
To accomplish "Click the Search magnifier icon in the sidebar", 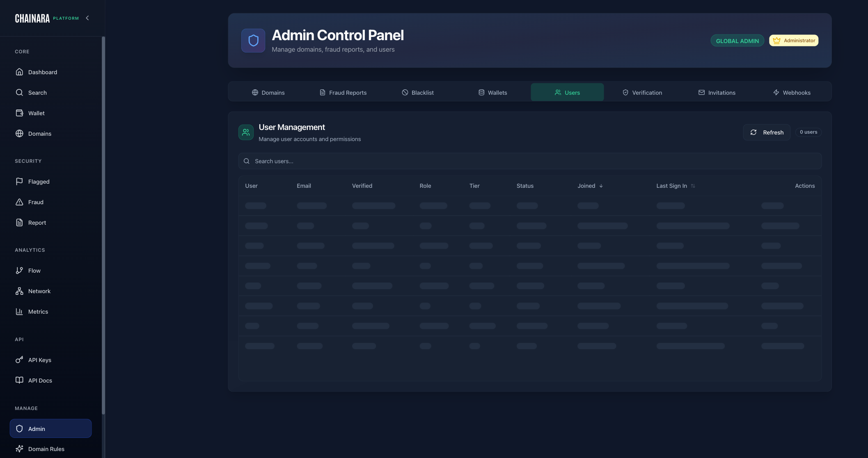I will point(19,92).
